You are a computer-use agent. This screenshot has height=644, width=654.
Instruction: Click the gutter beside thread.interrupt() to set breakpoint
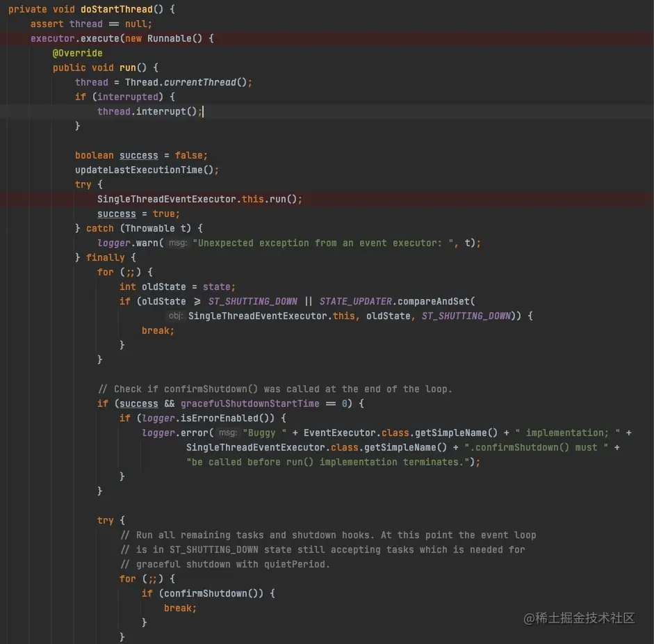point(7,111)
